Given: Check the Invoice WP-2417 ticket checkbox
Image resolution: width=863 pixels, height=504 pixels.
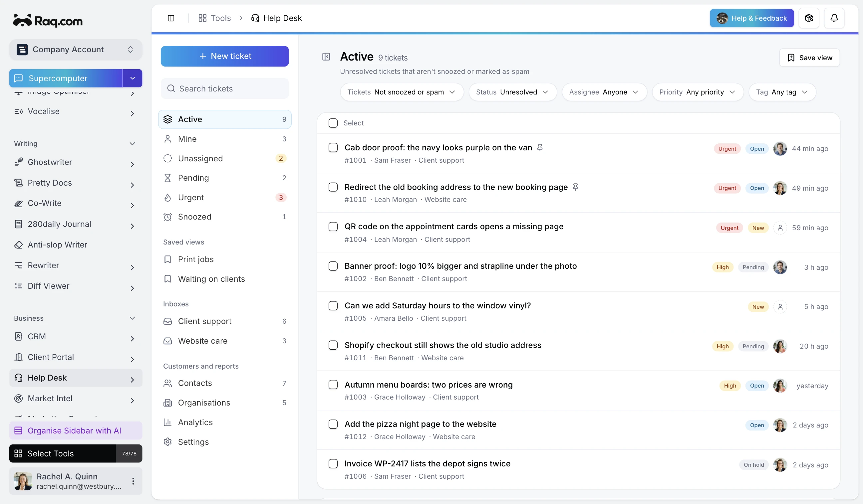Looking at the screenshot, I should [333, 463].
